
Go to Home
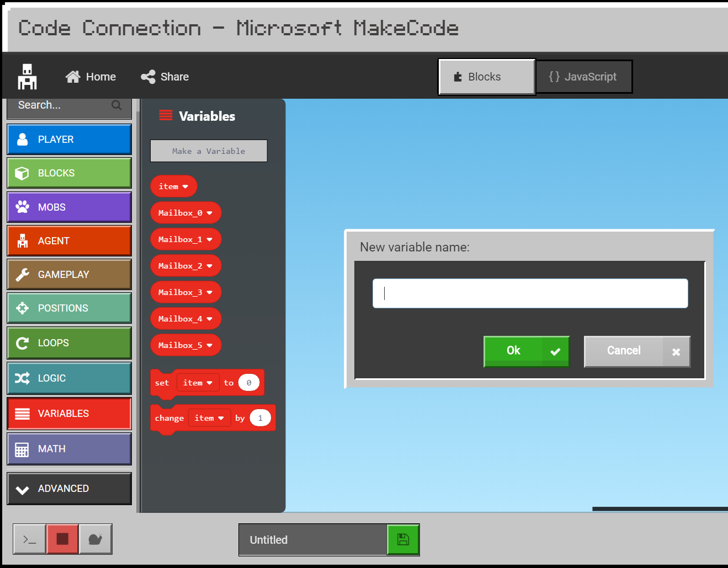pos(91,77)
